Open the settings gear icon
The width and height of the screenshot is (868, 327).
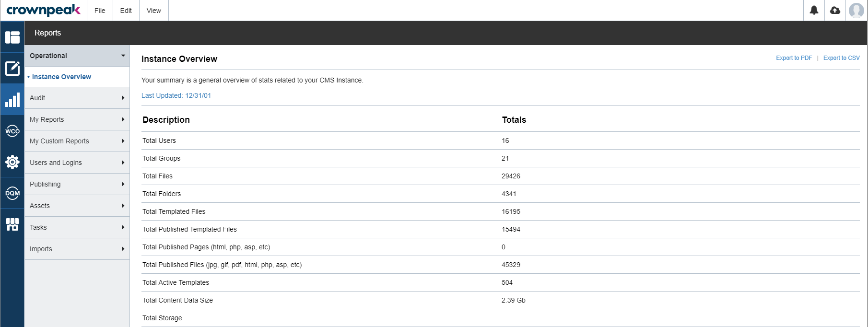click(x=12, y=162)
